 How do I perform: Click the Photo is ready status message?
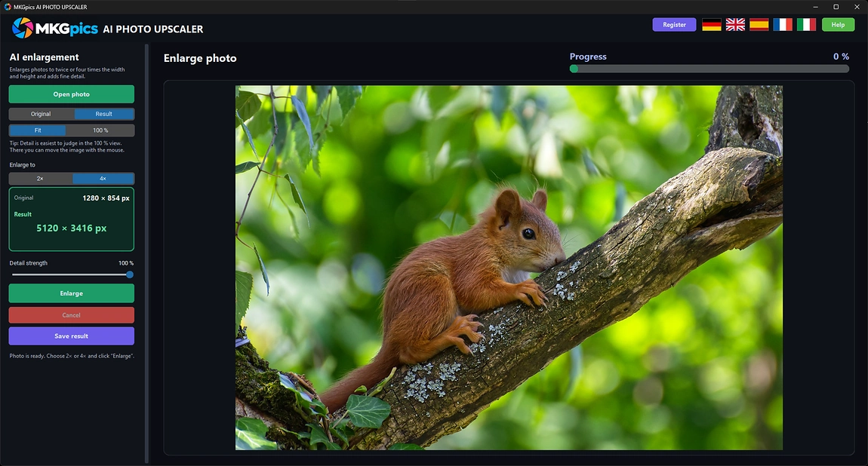coord(72,356)
